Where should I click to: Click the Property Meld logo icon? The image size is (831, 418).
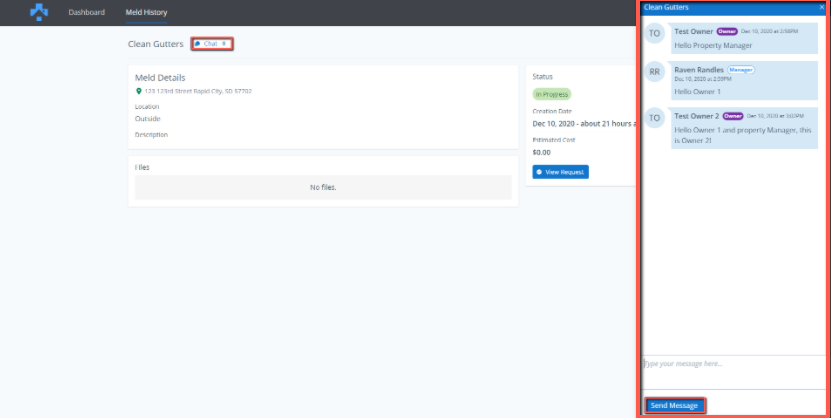38,12
